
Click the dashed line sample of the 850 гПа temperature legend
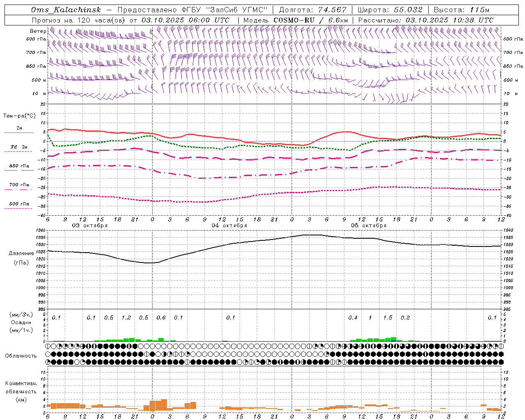click(x=19, y=170)
